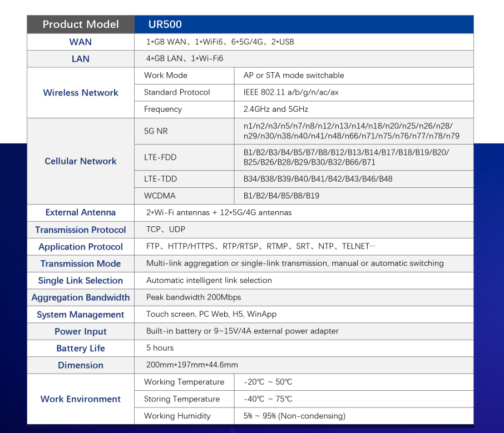The height and width of the screenshot is (433, 504).
Task: Click the Transmission Mode label
Action: pos(81,263)
